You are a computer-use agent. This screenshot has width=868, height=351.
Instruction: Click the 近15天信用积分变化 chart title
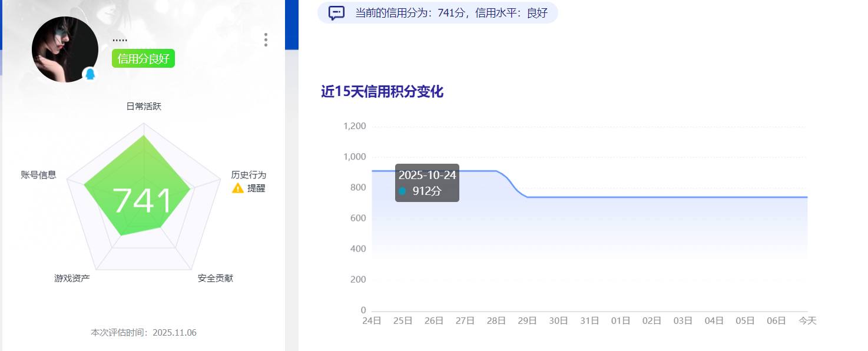pos(382,92)
